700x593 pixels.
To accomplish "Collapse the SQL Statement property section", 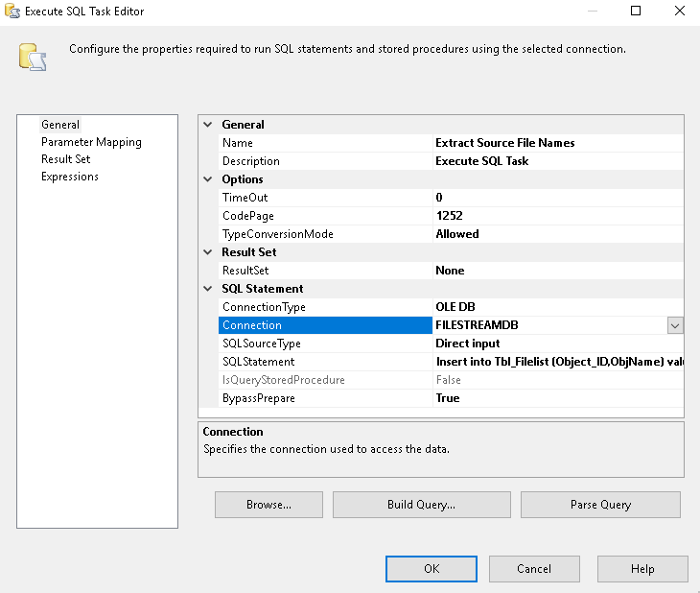I will pyautogui.click(x=208, y=289).
